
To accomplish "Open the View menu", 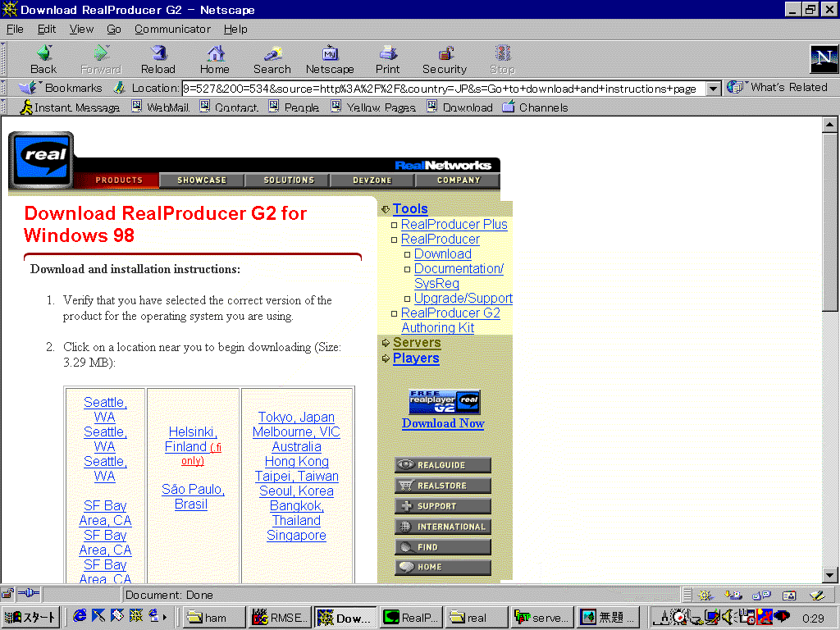I will point(81,29).
